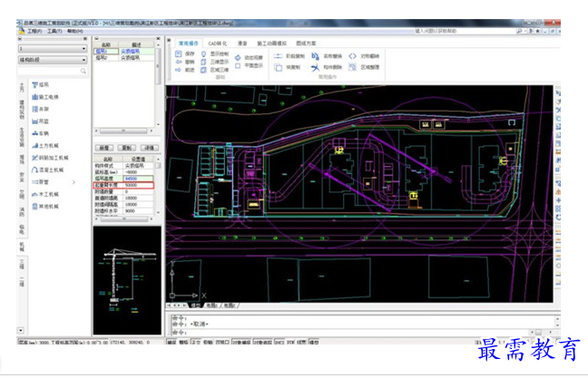
Task: Switch to the 图纸方案 ribbon tab
Action: 306,44
